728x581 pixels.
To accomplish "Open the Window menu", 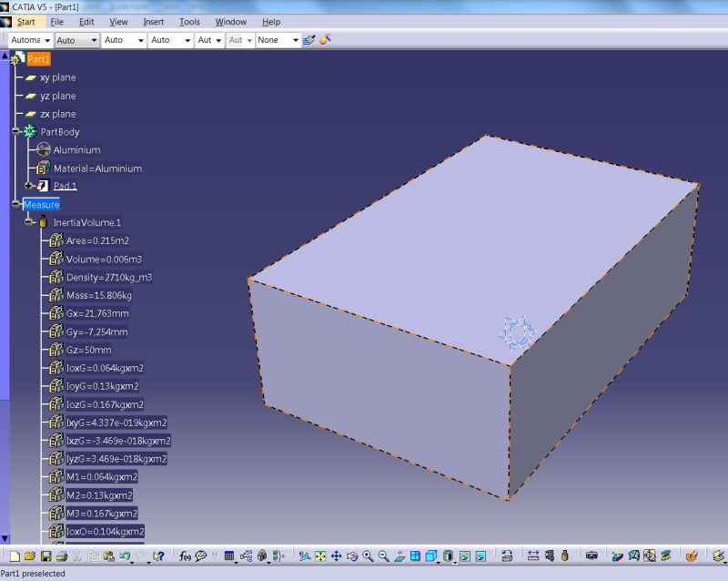I will pyautogui.click(x=231, y=22).
